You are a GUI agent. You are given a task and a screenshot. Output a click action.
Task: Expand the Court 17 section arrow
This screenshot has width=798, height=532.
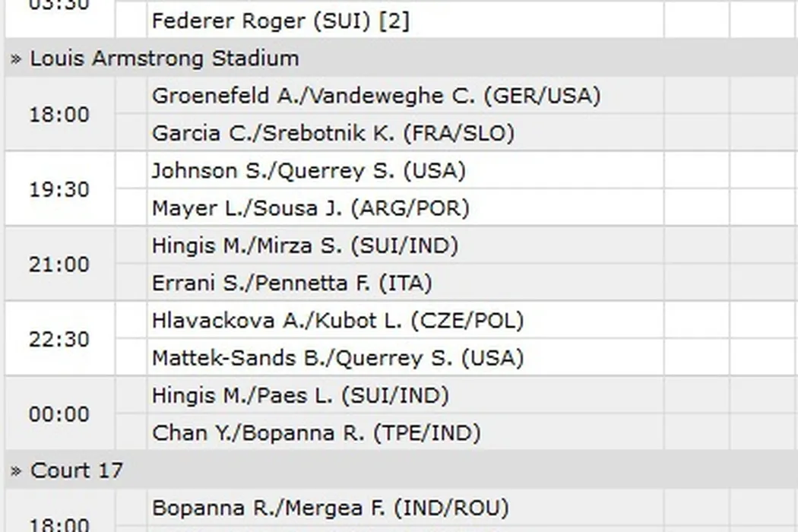17,471
